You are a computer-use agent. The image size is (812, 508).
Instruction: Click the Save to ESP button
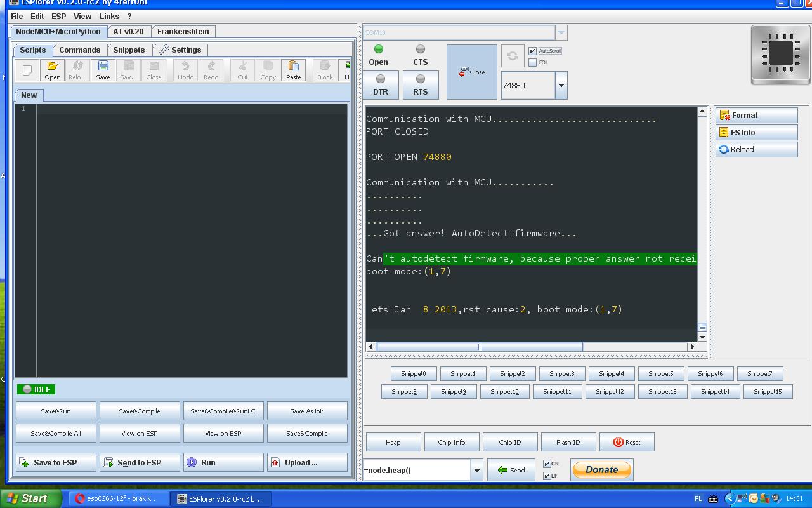(x=56, y=462)
